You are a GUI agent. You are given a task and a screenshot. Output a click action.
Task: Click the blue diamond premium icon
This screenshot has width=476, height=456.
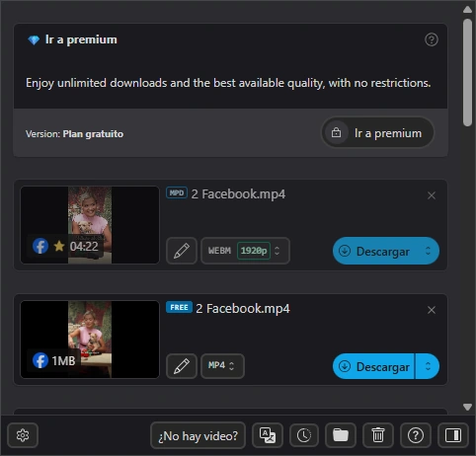pyautogui.click(x=34, y=40)
